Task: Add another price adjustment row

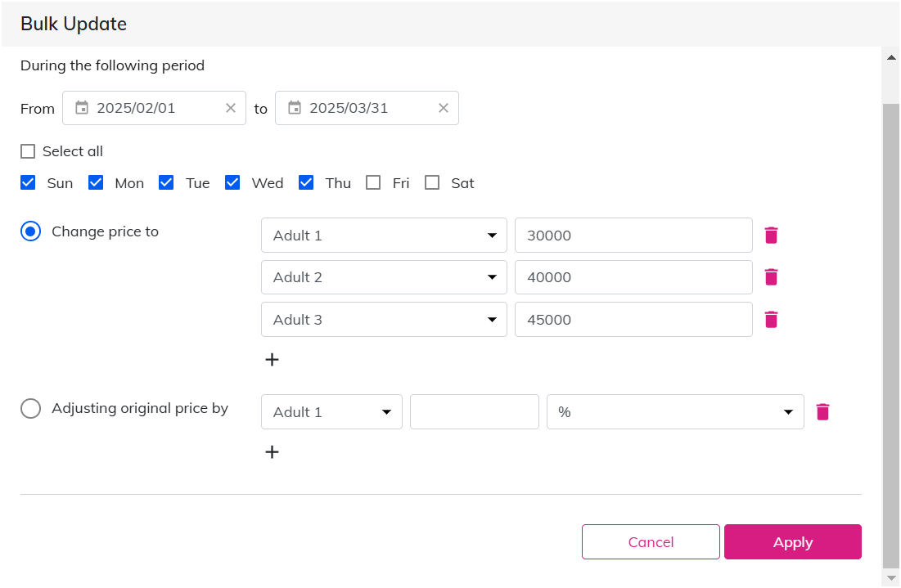Action: tap(272, 452)
